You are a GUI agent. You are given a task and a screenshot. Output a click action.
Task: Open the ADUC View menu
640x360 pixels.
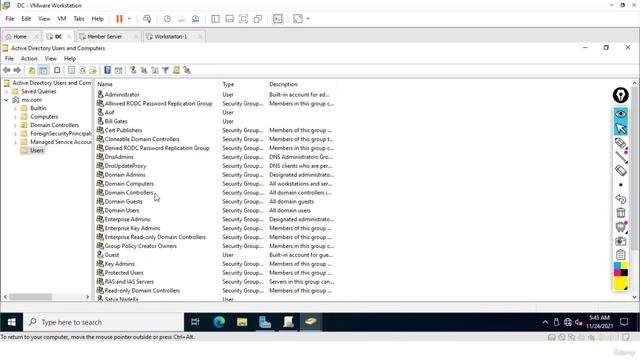pos(51,59)
